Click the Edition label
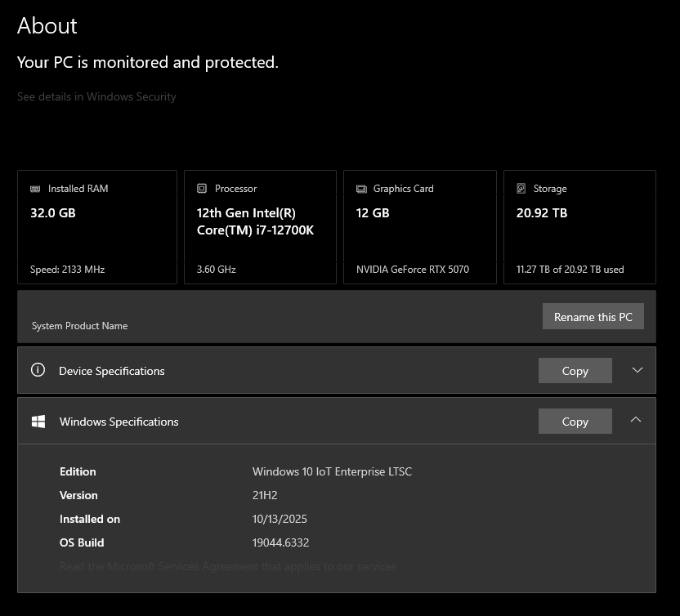The height and width of the screenshot is (616, 680). 78,471
